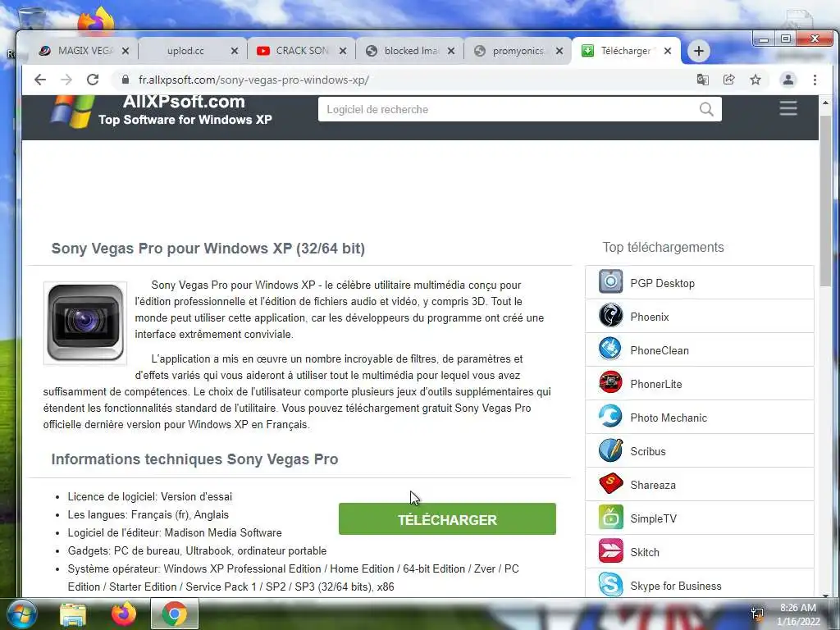Click the page scrollbar up arrow
The image size is (840, 630).
[x=825, y=102]
